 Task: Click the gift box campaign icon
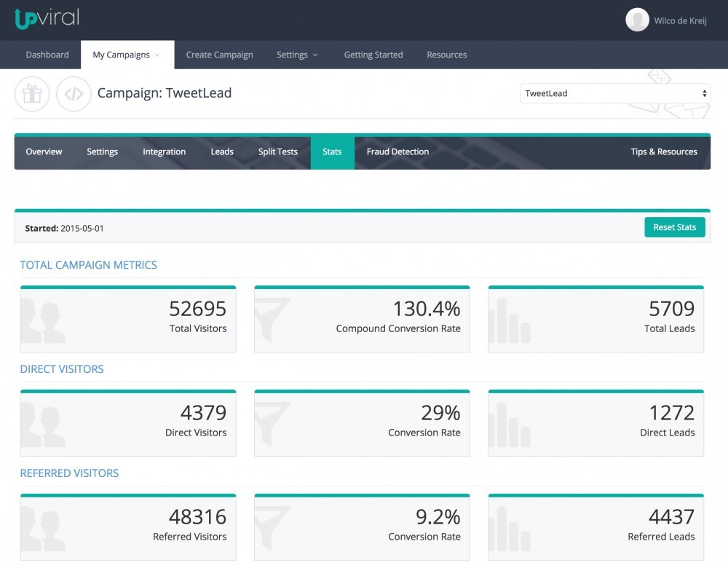(x=32, y=94)
